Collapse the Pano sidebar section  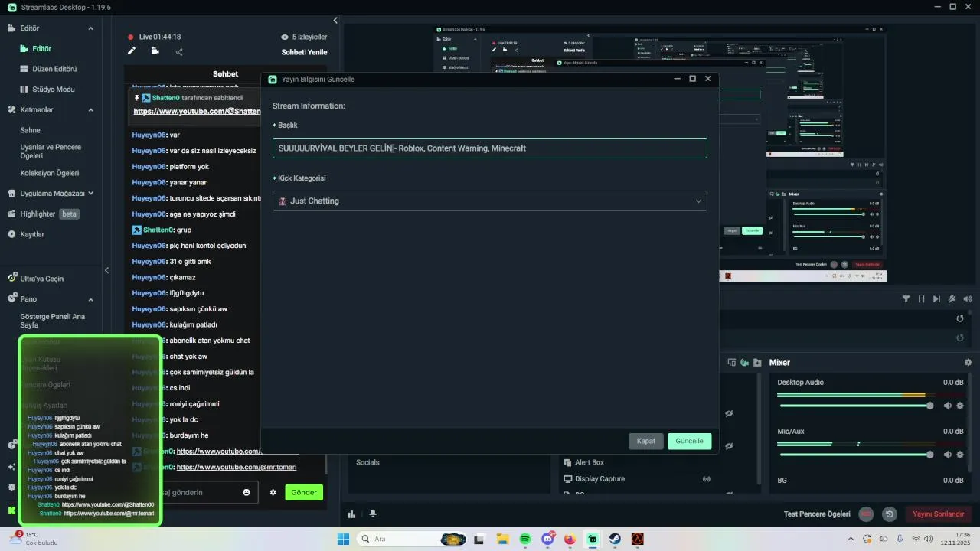(90, 299)
